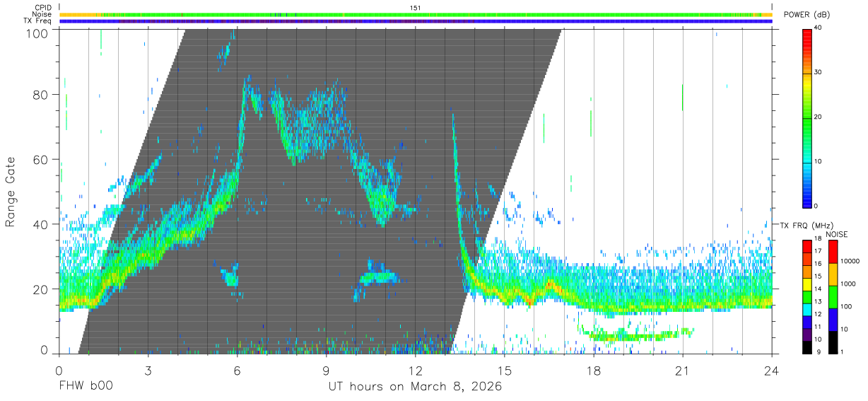Viewport: 868px width, 401px height.
Task: Click the 'NOISE' legend title
Action: point(837,234)
